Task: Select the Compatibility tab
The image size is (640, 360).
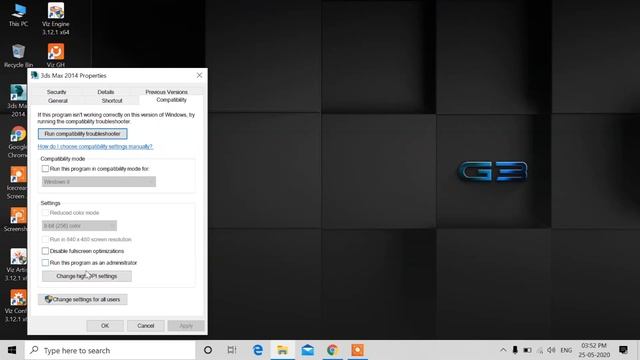Action: 171,100
